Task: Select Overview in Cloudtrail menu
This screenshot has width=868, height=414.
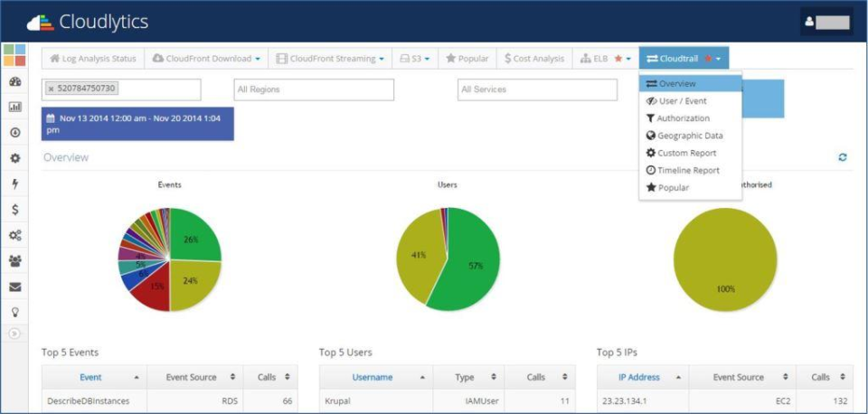Action: 690,83
